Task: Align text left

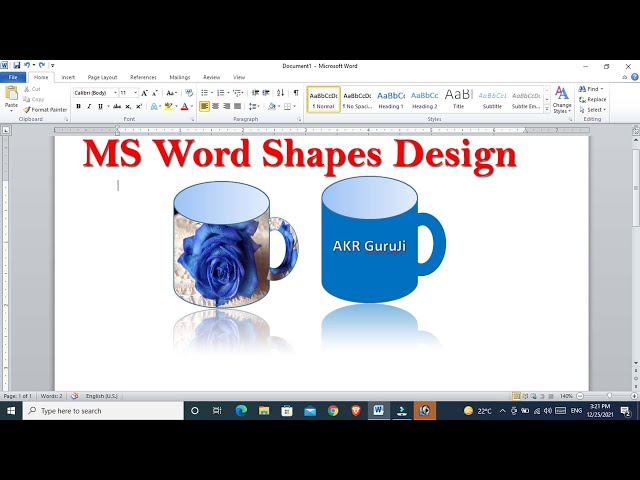Action: tap(204, 107)
